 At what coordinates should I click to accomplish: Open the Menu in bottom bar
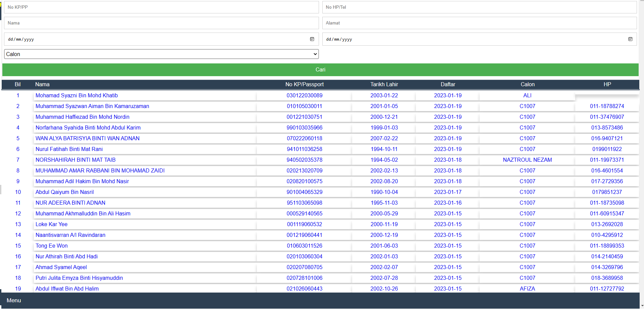[x=14, y=300]
